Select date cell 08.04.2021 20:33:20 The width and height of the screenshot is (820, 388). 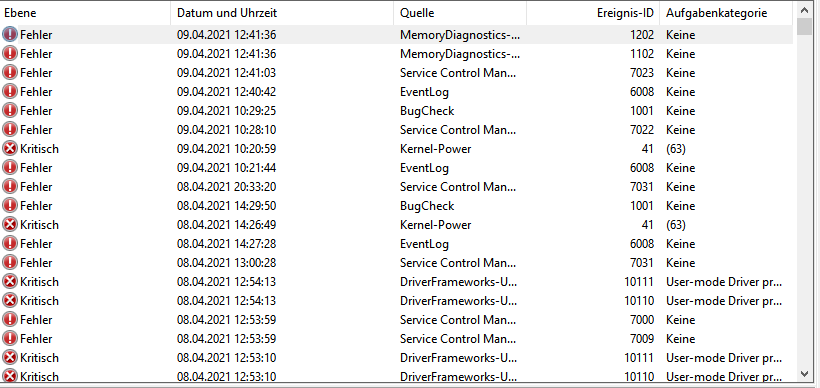point(226,187)
